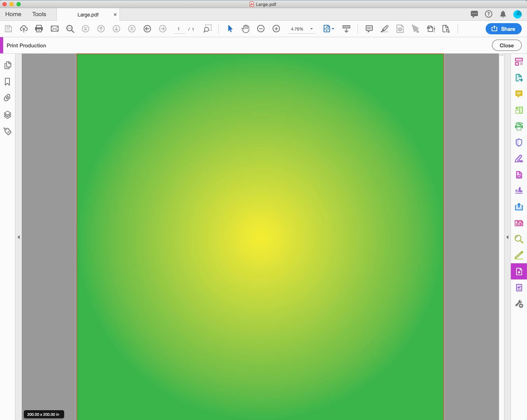Open the Protect shield tool
This screenshot has height=420, width=527.
(x=519, y=142)
